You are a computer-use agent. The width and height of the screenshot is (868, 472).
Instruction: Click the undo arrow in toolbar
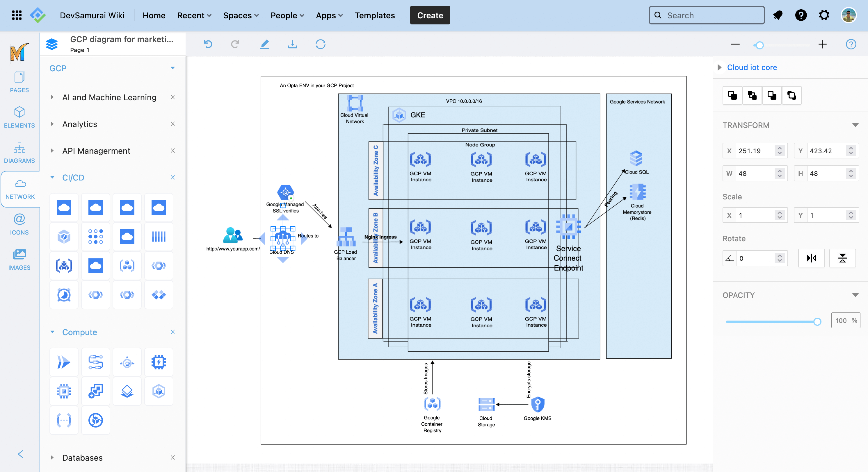208,44
